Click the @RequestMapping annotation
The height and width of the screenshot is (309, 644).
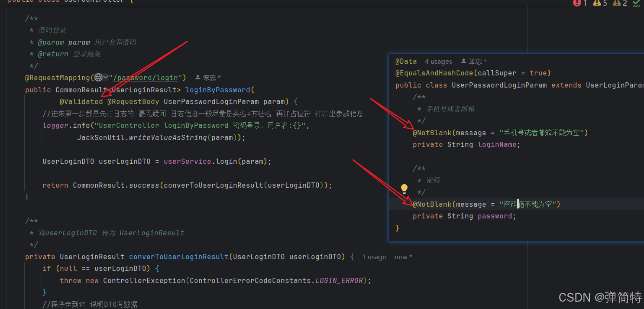click(58, 78)
